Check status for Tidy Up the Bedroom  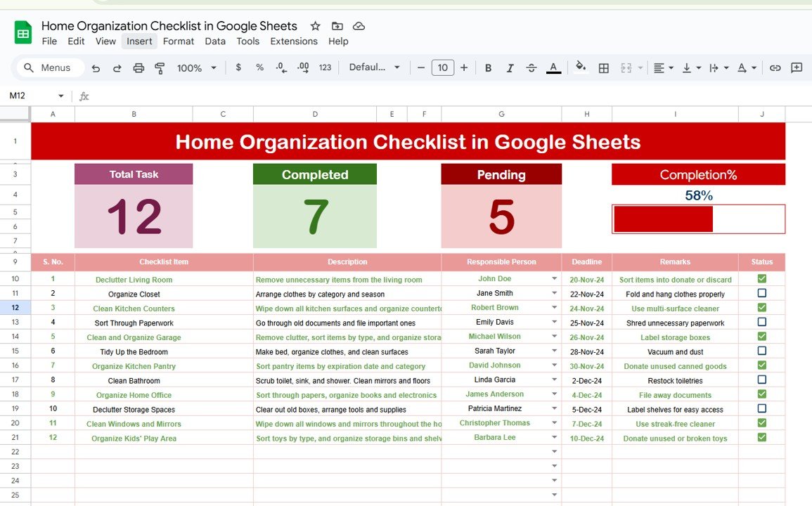point(762,351)
